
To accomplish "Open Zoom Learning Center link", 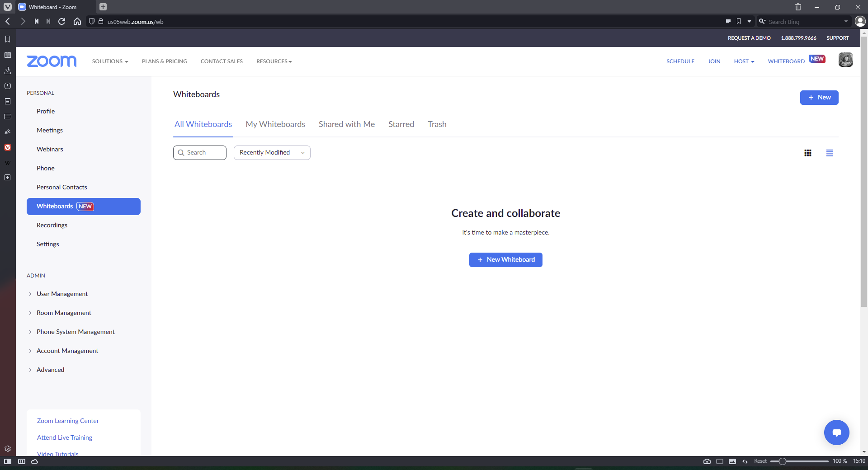I will [68, 421].
